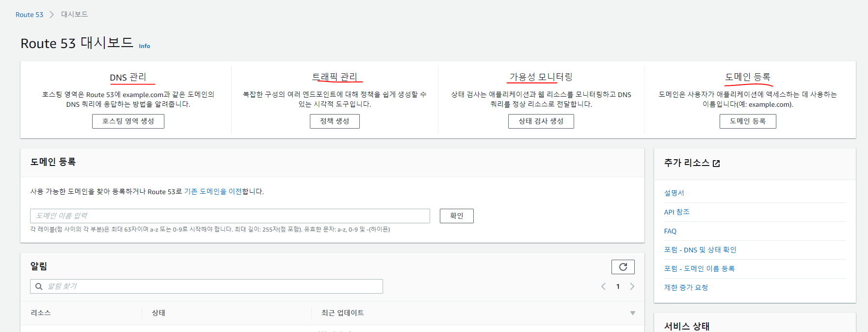
Task: Click the 트래픽 관리 heading
Action: click(x=335, y=77)
